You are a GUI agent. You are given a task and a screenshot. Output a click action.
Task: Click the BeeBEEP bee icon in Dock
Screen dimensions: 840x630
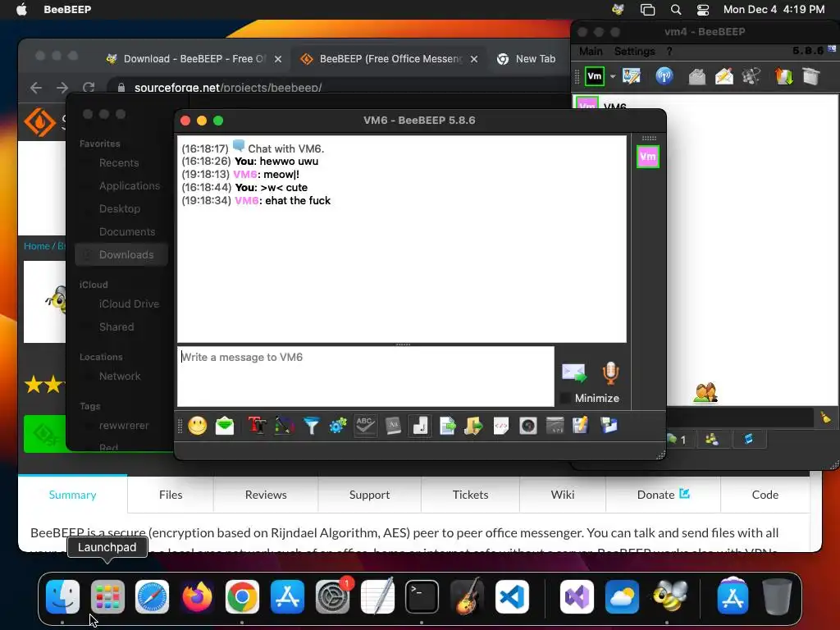point(668,596)
